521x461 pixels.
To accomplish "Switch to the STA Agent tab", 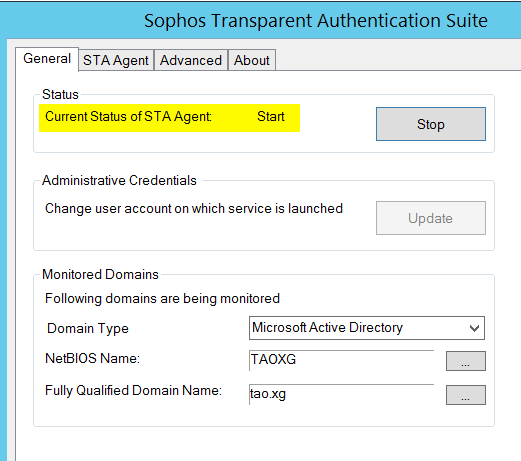I will 116,60.
